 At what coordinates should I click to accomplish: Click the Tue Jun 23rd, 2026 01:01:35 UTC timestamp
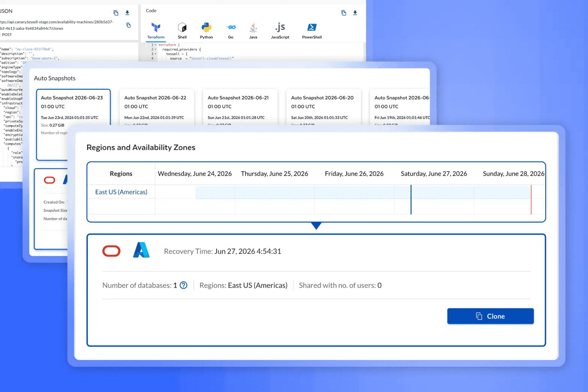pos(69,118)
